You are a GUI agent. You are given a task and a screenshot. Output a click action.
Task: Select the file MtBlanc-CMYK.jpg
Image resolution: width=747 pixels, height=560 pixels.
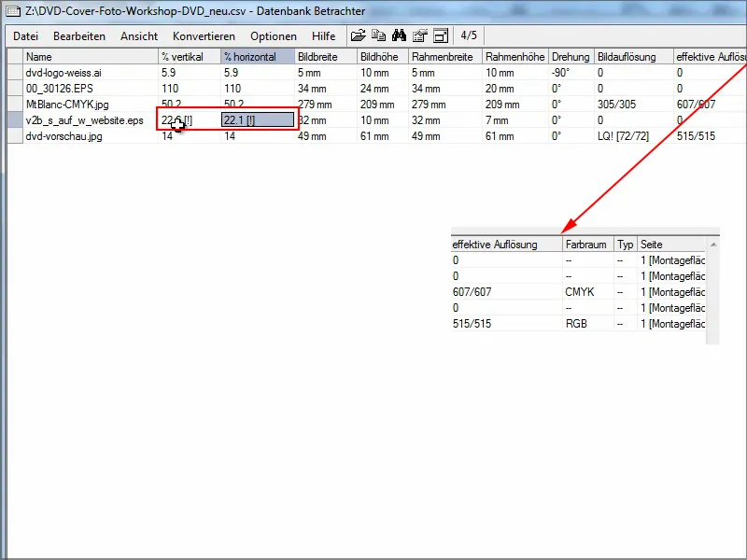point(67,105)
